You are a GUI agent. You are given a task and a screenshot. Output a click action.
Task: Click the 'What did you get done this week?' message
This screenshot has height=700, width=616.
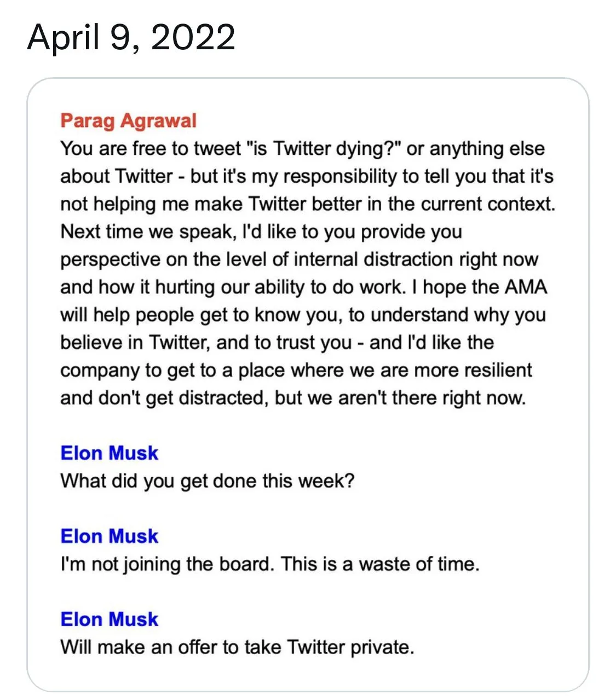[x=208, y=481]
